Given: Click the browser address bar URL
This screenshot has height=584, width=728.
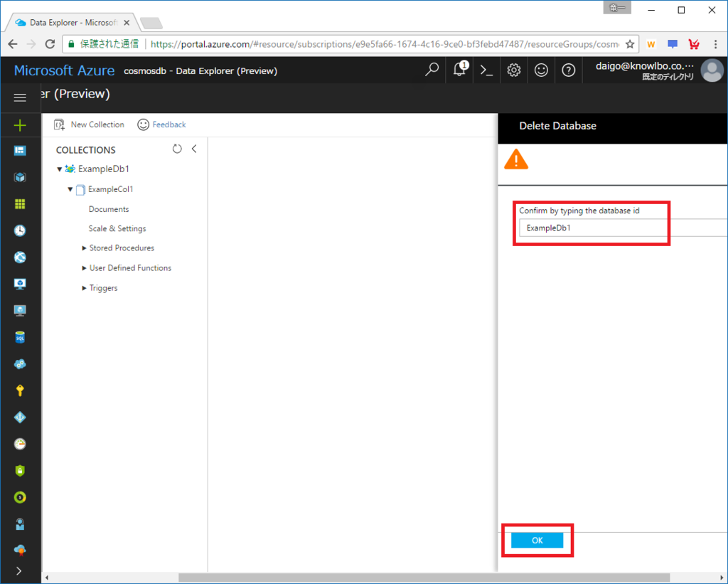Looking at the screenshot, I should [385, 44].
